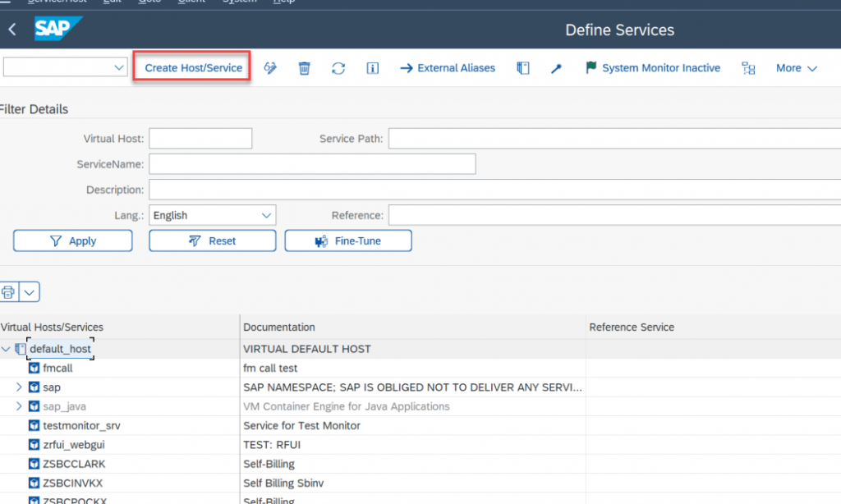Click the 'Filter Details' section heading
This screenshot has height=504, width=841.
(x=34, y=109)
